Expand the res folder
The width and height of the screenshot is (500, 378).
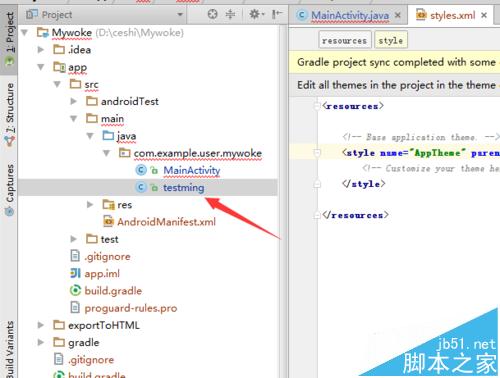(90, 205)
